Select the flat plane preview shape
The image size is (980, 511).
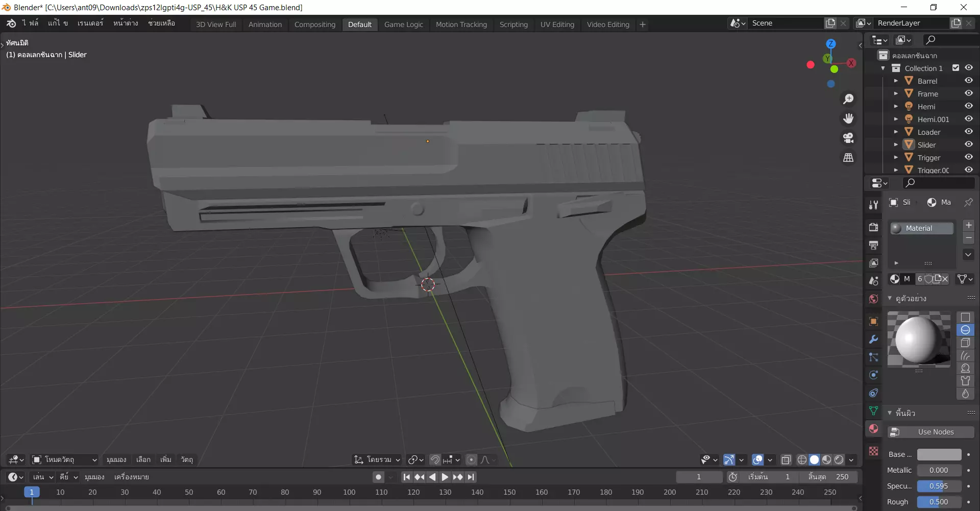pyautogui.click(x=965, y=317)
